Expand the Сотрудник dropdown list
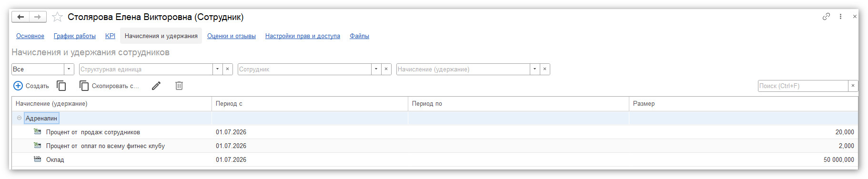The width and height of the screenshot is (868, 179). (376, 70)
